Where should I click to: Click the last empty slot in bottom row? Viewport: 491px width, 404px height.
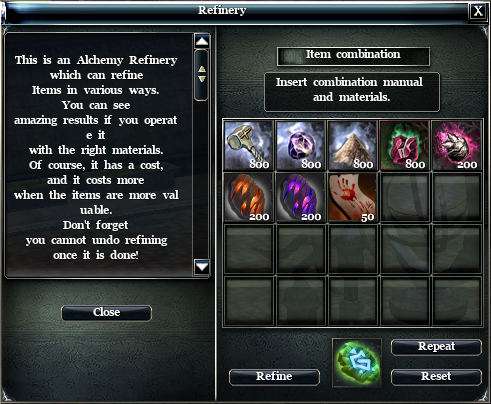click(457, 301)
